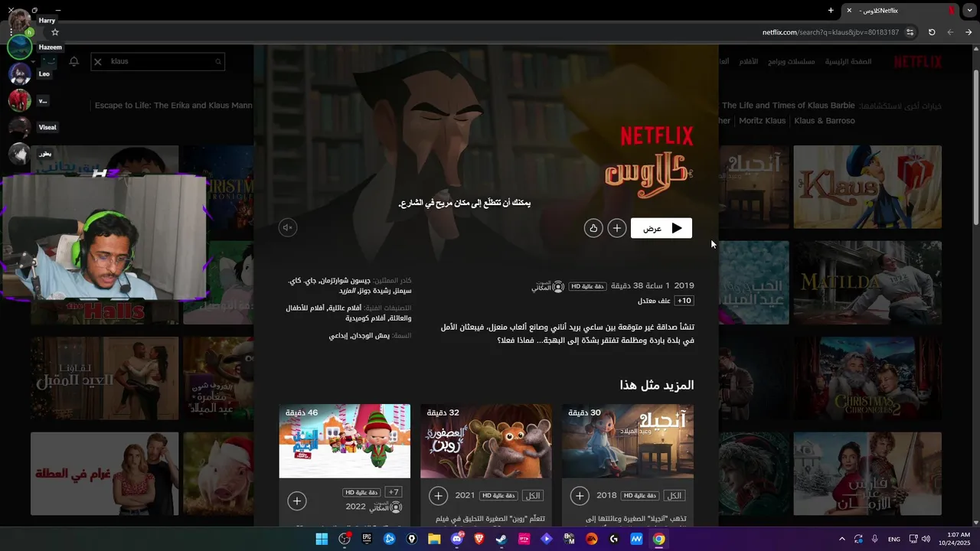This screenshot has width=980, height=551.
Task: Go to مسلسلات وبرامج nav item
Action: (x=791, y=61)
